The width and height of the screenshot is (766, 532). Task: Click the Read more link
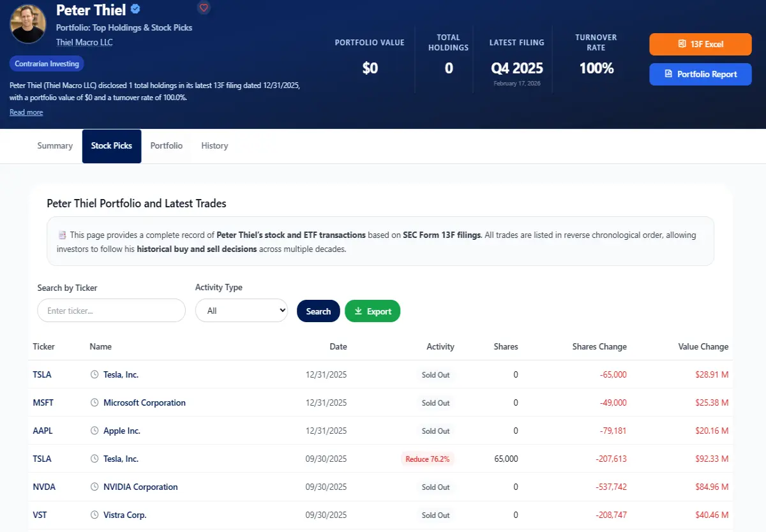26,112
